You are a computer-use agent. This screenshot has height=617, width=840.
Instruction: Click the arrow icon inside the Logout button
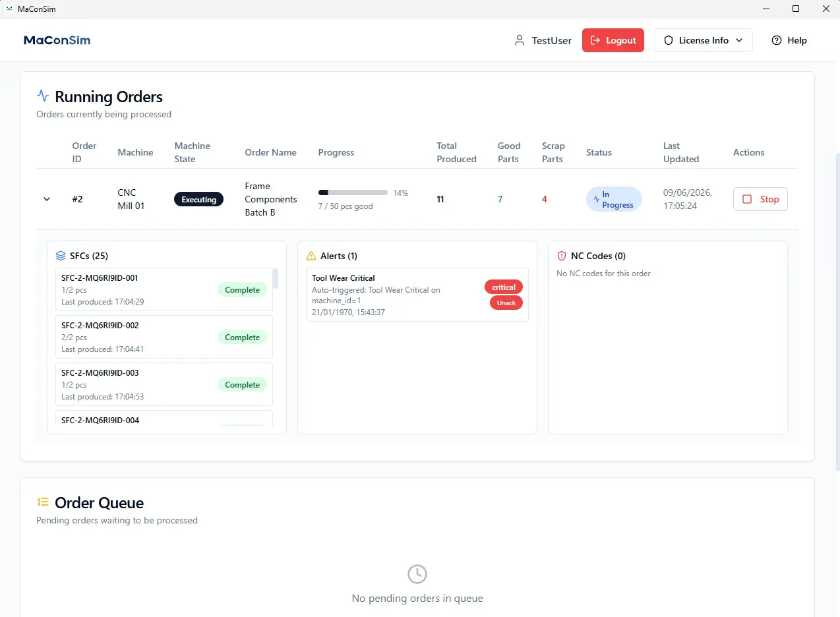[595, 40]
